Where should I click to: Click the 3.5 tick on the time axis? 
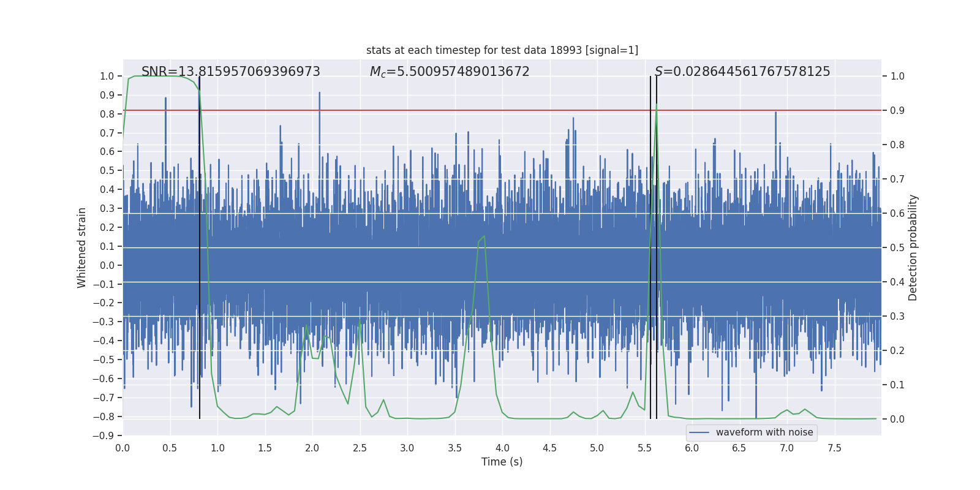pyautogui.click(x=454, y=448)
